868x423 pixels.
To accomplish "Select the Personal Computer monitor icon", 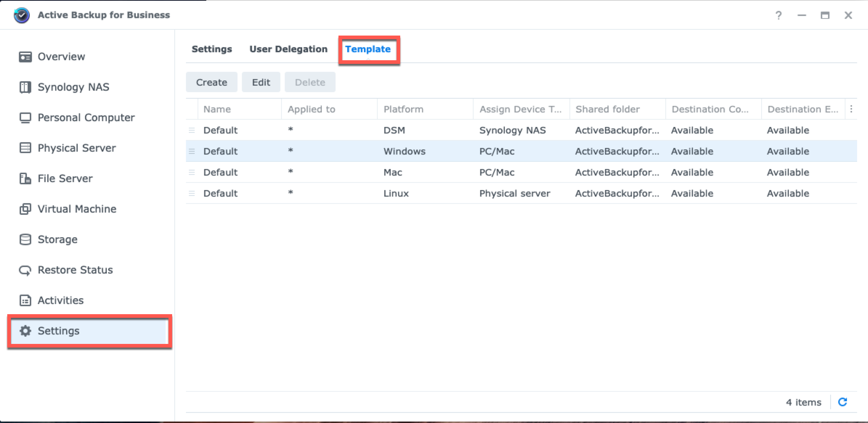I will click(25, 118).
